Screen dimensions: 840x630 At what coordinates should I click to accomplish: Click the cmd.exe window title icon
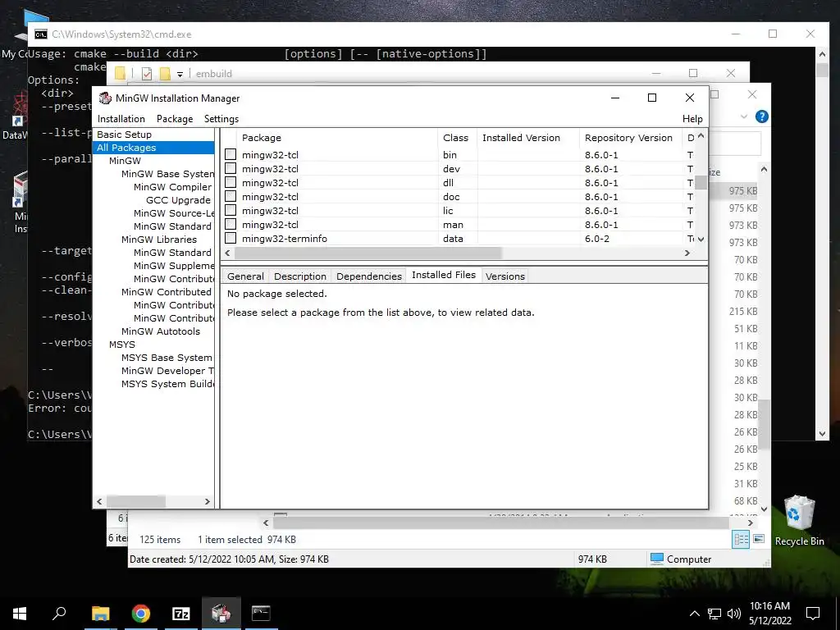[41, 34]
